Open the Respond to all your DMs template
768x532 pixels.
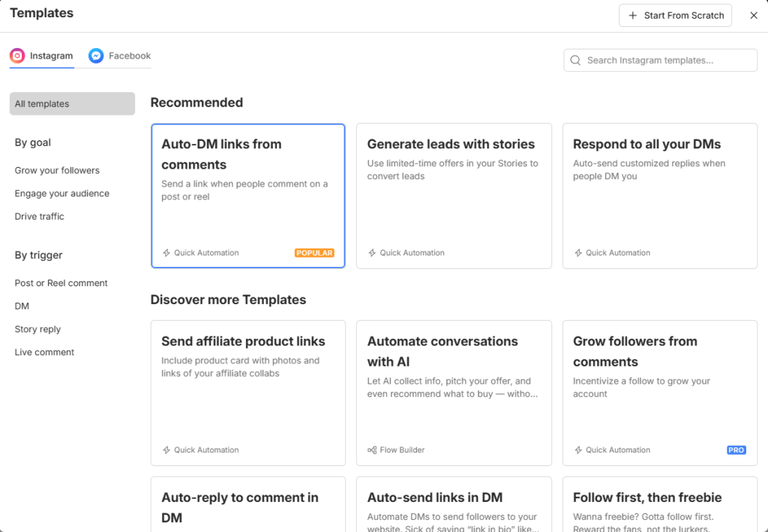point(659,196)
